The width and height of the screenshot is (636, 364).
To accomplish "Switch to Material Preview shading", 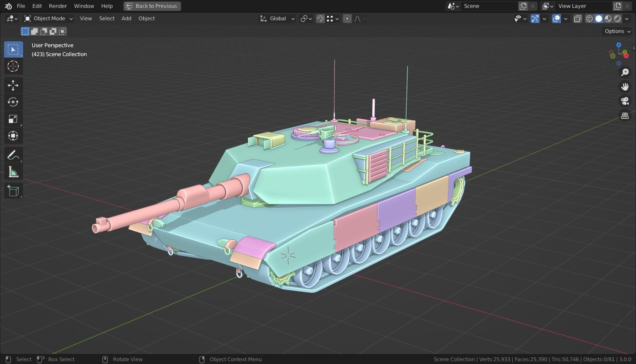I will (x=608, y=19).
